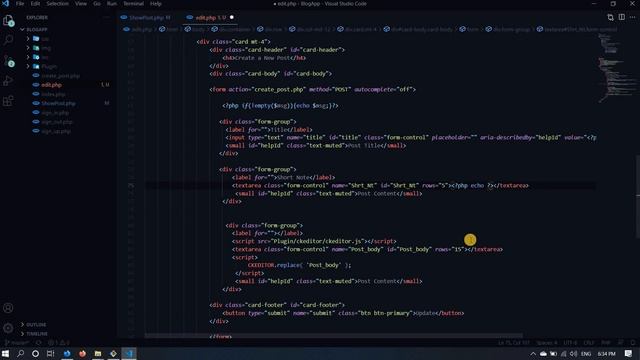640x360 pixels.
Task: Open the Extensions view
Action: coord(8,100)
